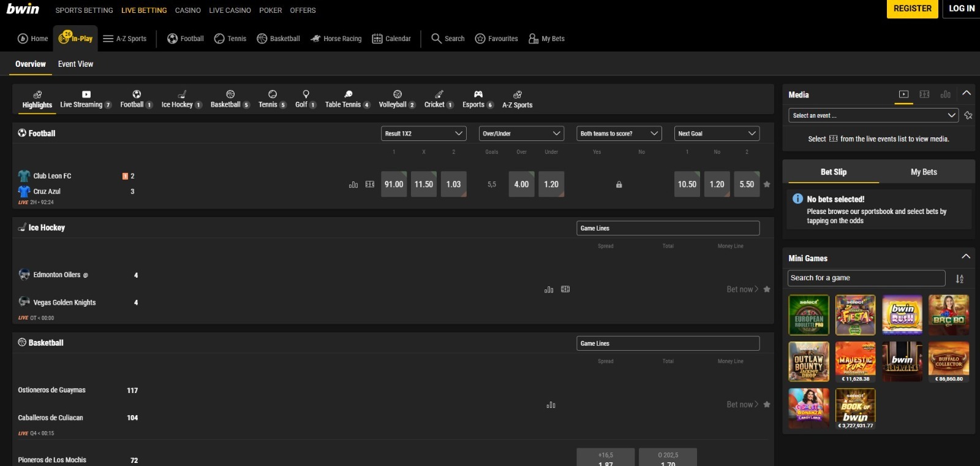This screenshot has width=980, height=466.
Task: Expand the Select an event dropdown
Action: [873, 115]
